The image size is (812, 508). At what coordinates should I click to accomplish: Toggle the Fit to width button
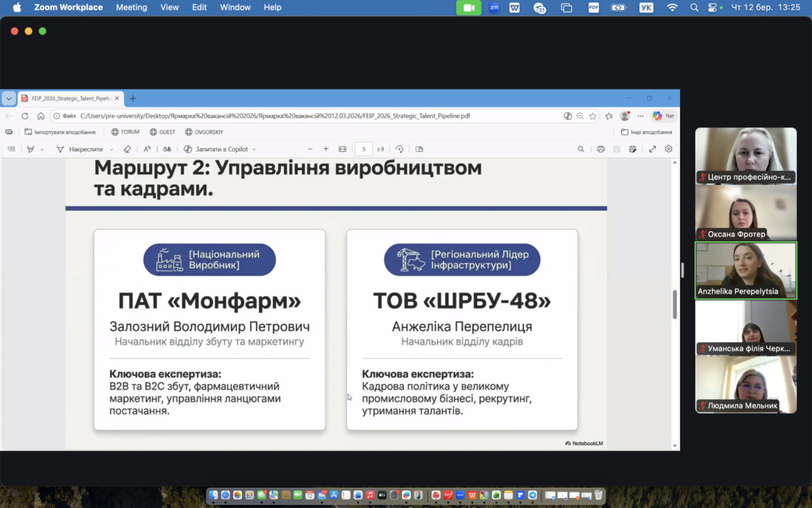pyautogui.click(x=342, y=149)
